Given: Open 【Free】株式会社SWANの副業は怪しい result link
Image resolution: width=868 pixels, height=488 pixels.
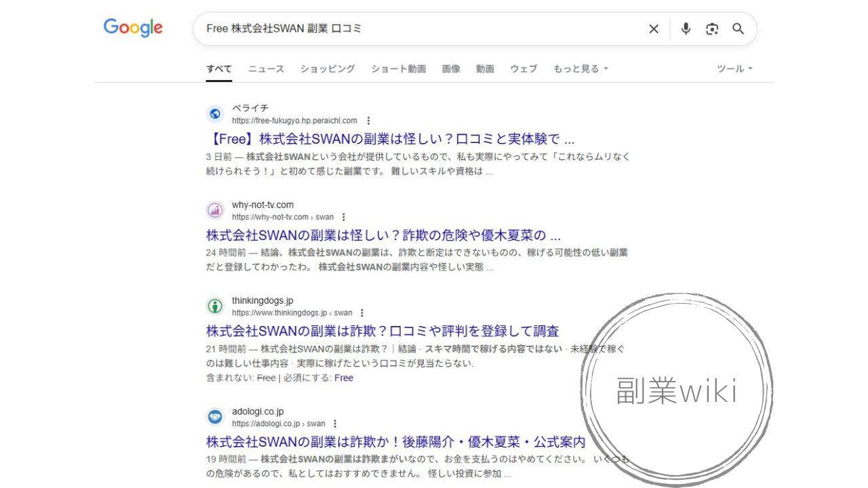Looking at the screenshot, I should click(391, 140).
